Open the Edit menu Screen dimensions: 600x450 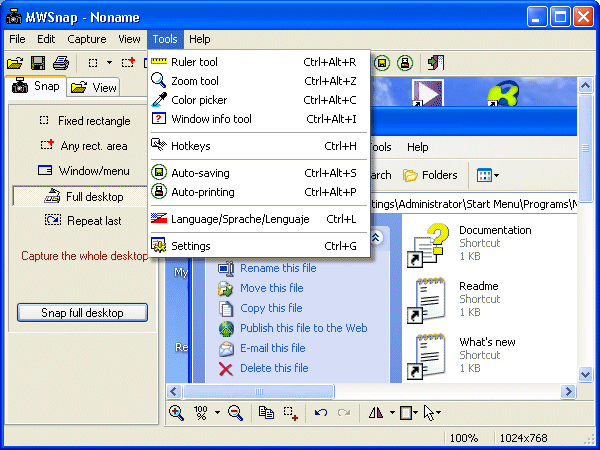(46, 39)
